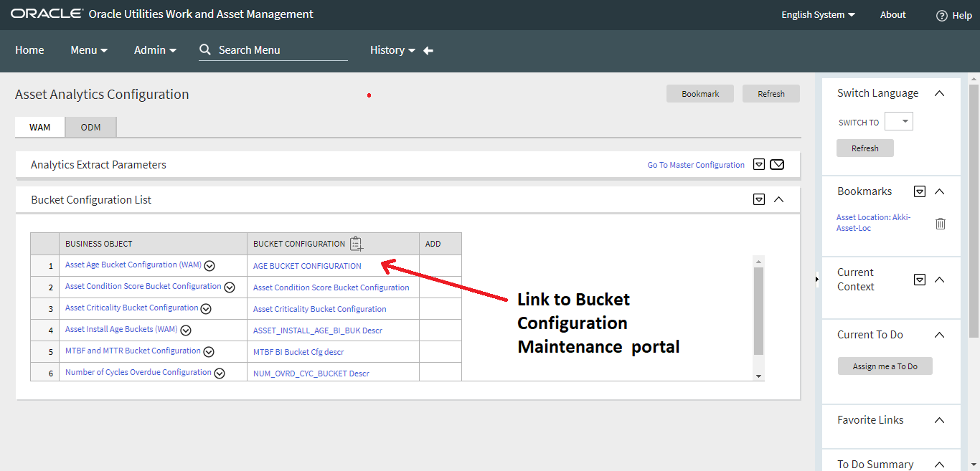The width and height of the screenshot is (980, 471).
Task: Open the MTBF BI Bucket Cfg descr link
Action: (298, 351)
